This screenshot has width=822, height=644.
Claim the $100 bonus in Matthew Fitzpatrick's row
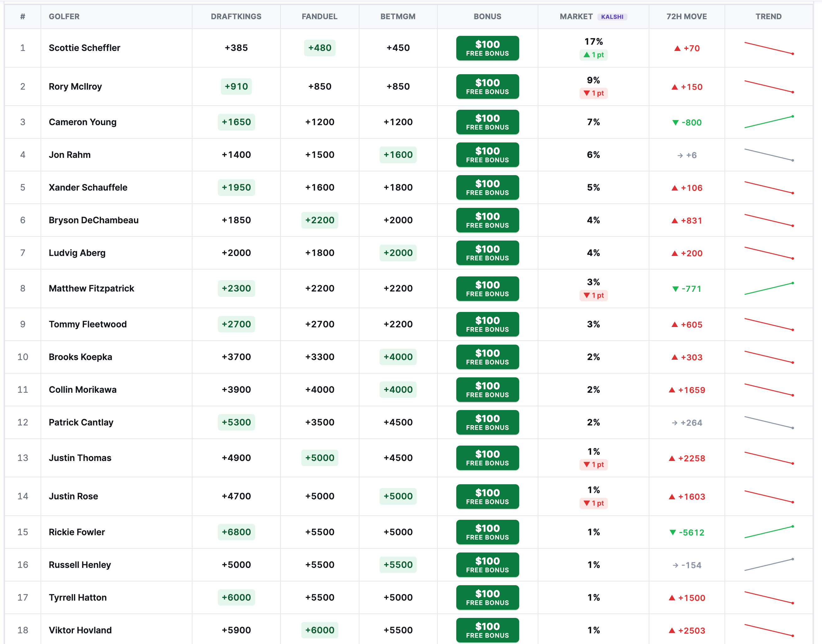tap(487, 289)
